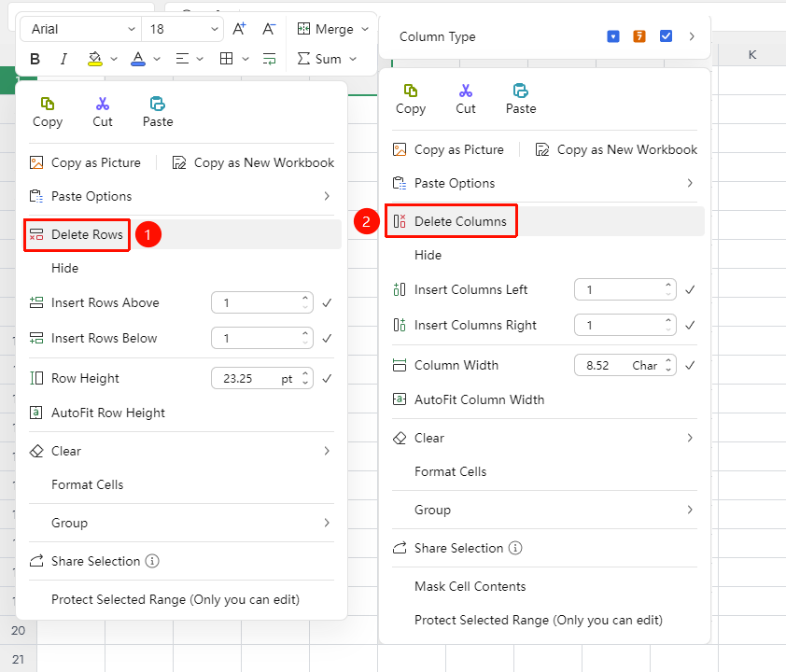Screen dimensions: 786x672
Task: Click the decrease font size icon
Action: (x=269, y=29)
